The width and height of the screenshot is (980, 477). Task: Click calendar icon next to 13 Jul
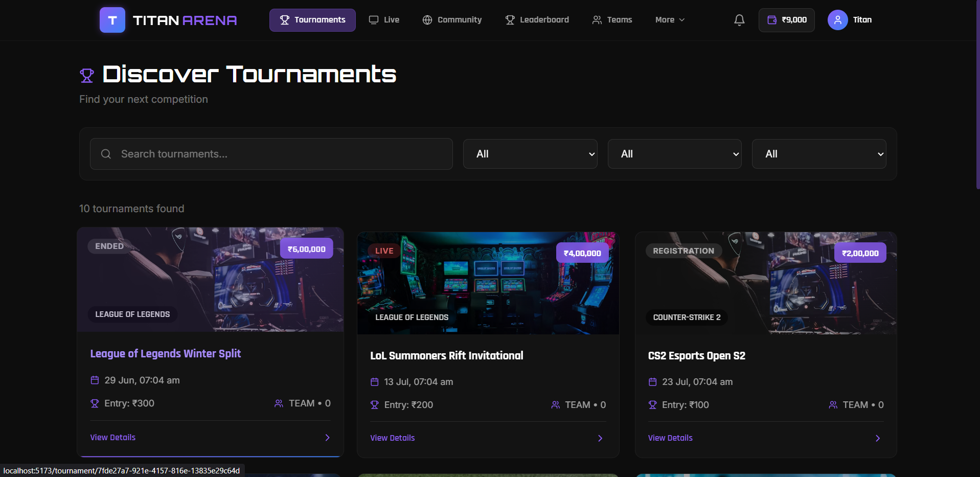click(x=374, y=382)
